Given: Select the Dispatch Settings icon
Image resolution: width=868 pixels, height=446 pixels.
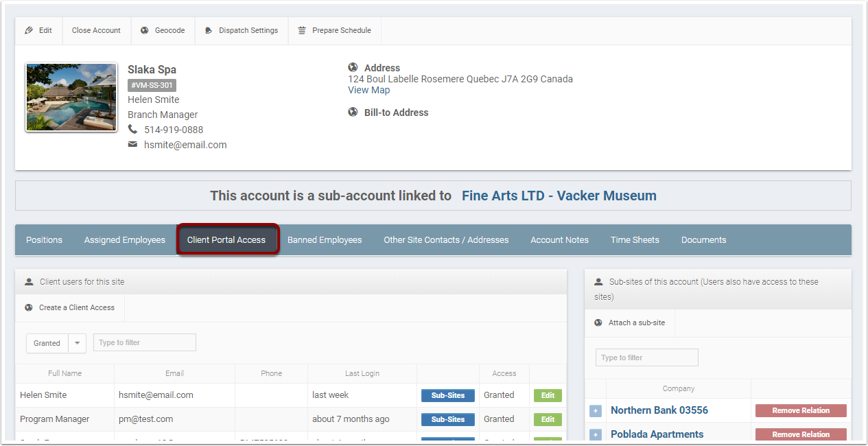Looking at the screenshot, I should [x=209, y=30].
